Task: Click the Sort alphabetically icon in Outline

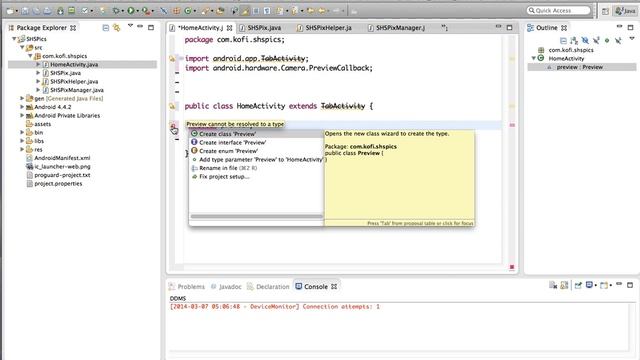Action: tap(574, 40)
